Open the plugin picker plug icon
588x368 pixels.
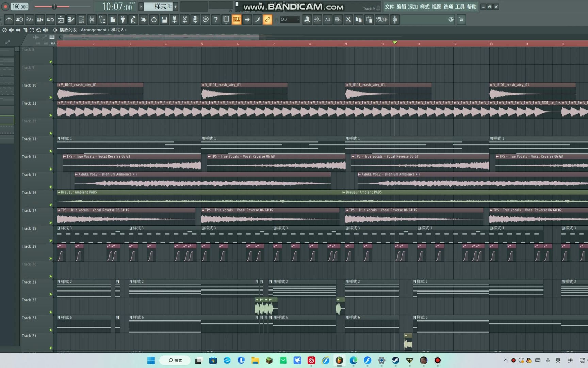point(123,20)
